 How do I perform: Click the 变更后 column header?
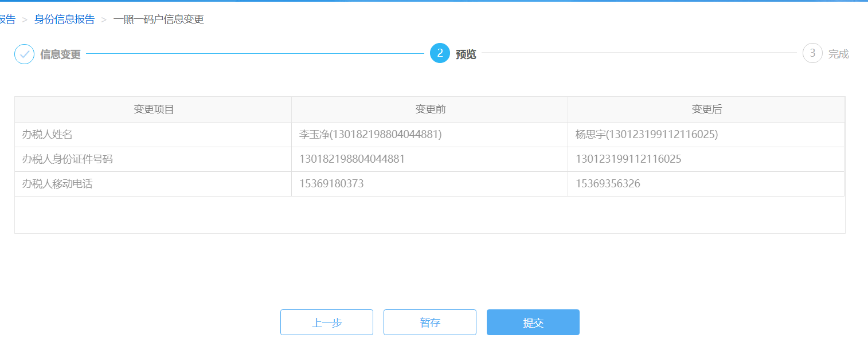click(706, 109)
